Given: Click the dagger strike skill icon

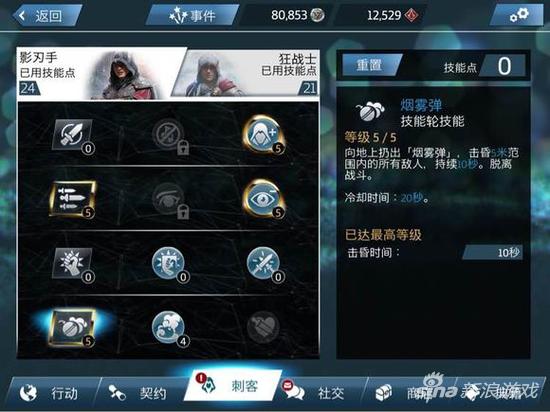Looking at the screenshot, I should click(73, 136).
